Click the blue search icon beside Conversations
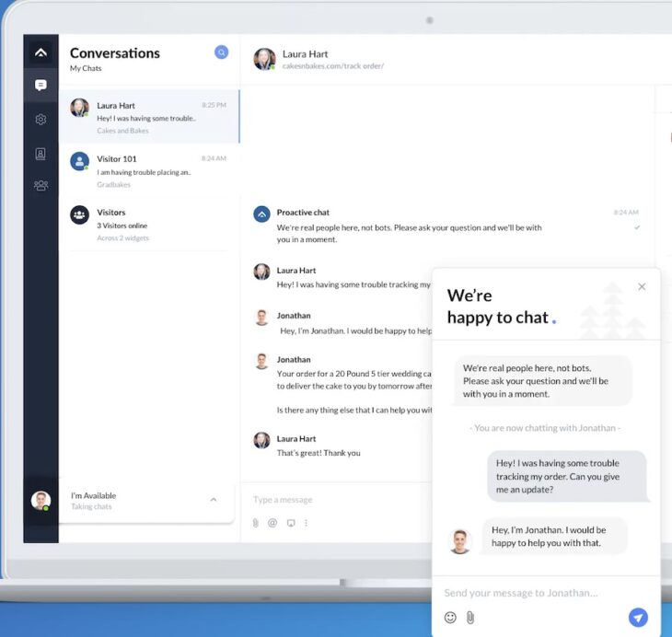This screenshot has width=672, height=637. (221, 52)
